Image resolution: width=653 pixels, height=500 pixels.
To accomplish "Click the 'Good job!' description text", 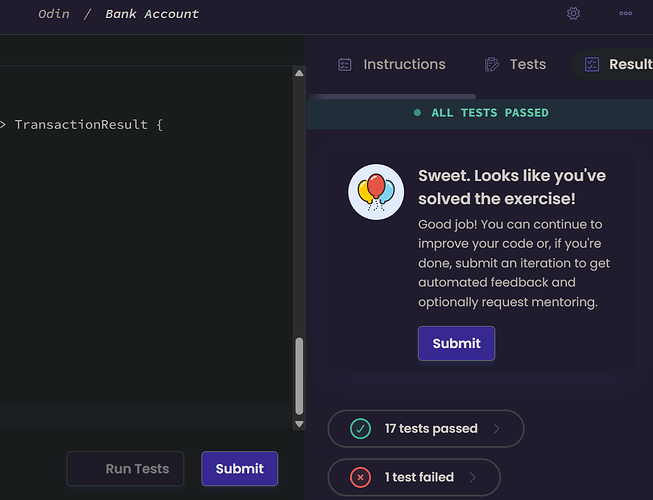I will [x=514, y=263].
